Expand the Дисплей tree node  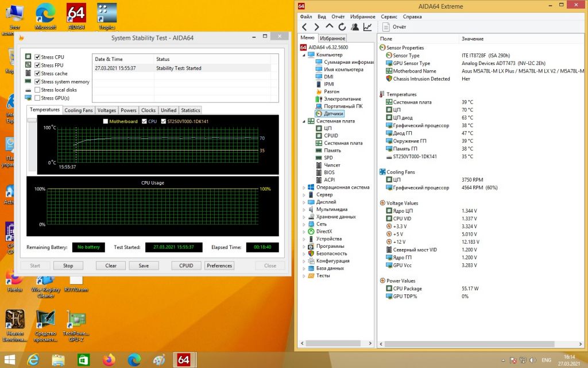click(x=304, y=202)
